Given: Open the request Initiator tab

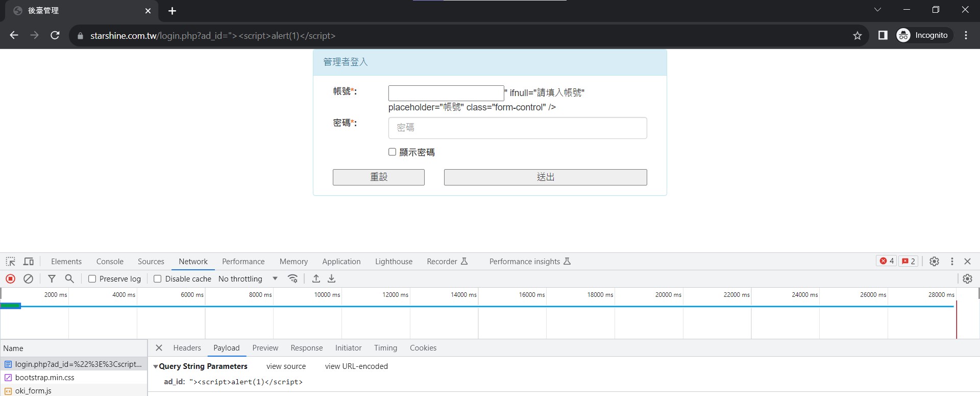Looking at the screenshot, I should point(349,348).
